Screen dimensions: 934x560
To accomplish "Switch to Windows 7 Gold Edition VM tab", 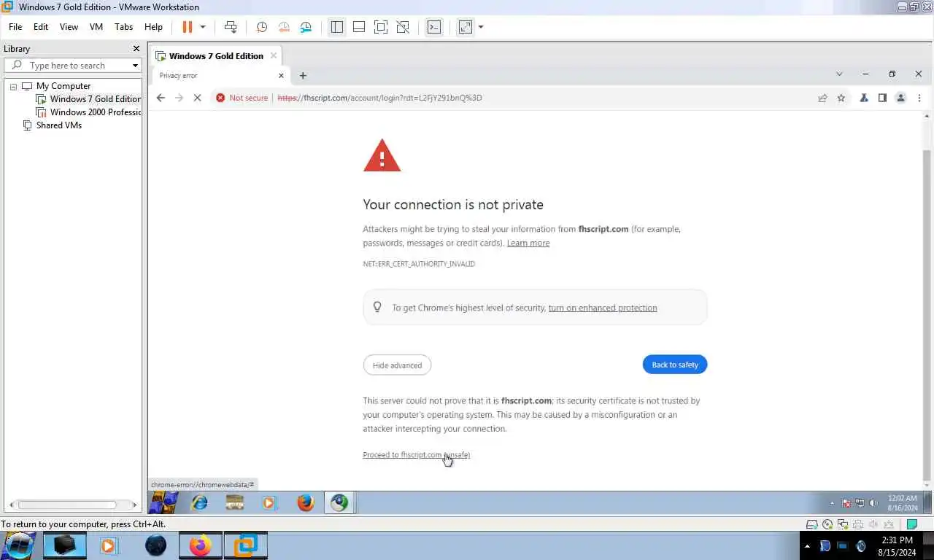I will (216, 56).
